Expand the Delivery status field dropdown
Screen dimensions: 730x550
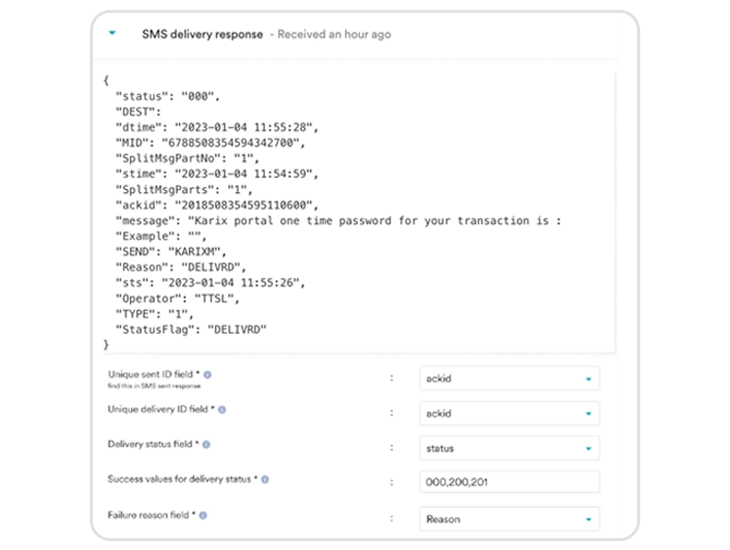click(509, 449)
